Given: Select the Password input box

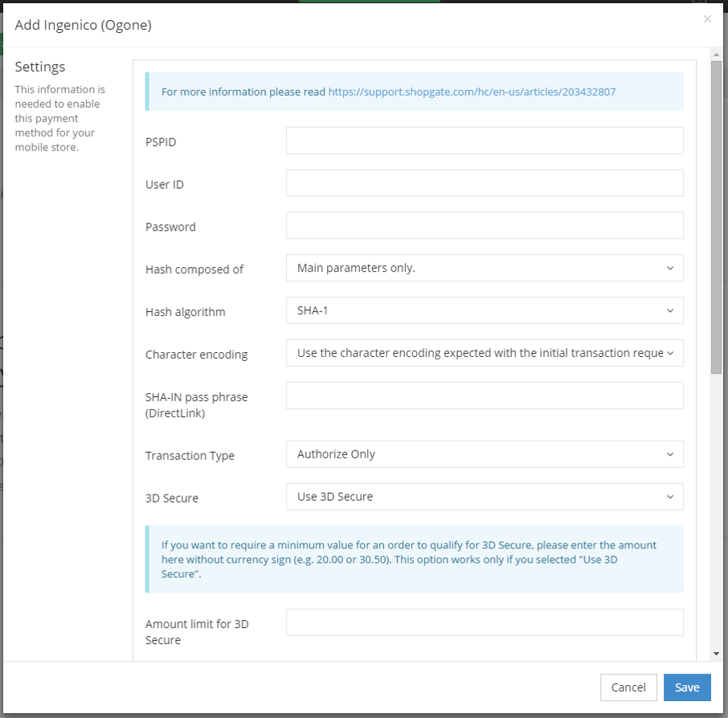Looking at the screenshot, I should click(x=485, y=226).
